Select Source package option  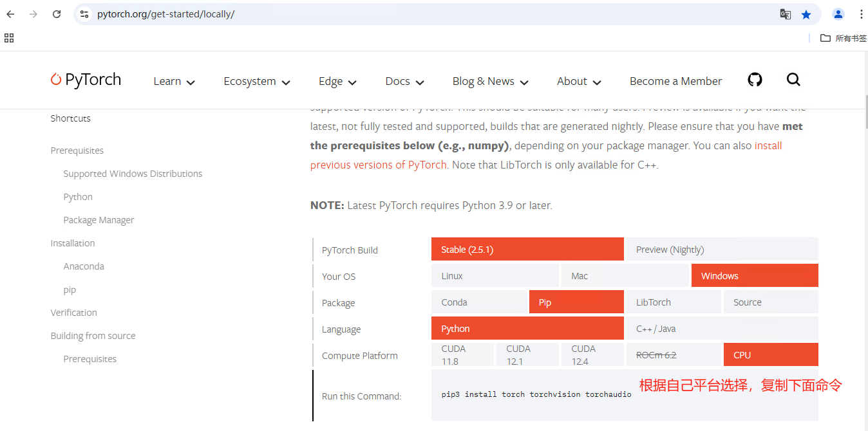(771, 302)
